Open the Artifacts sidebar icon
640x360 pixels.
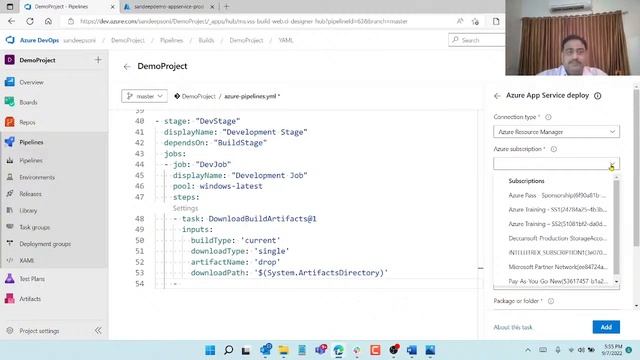click(x=10, y=299)
